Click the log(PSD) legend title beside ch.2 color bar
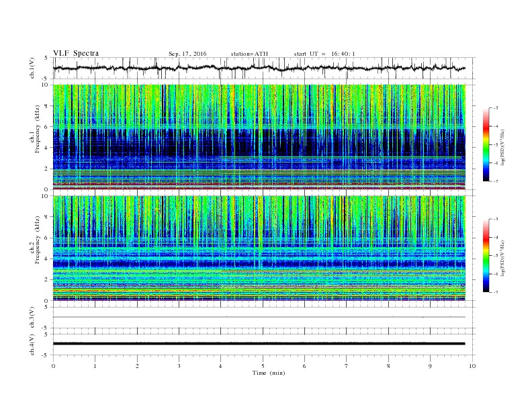This screenshot has width=532, height=411. [x=503, y=259]
